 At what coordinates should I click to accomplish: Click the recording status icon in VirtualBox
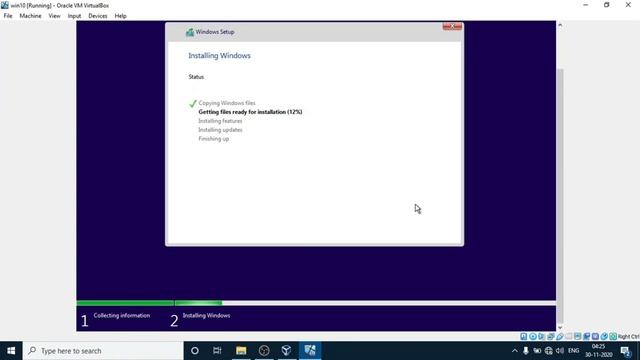coord(586,336)
